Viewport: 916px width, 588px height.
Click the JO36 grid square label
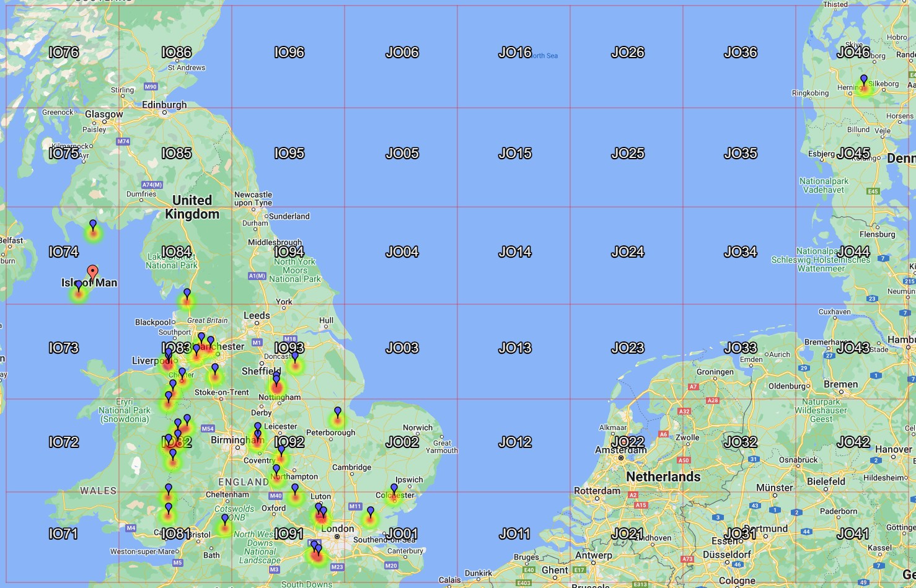[741, 53]
